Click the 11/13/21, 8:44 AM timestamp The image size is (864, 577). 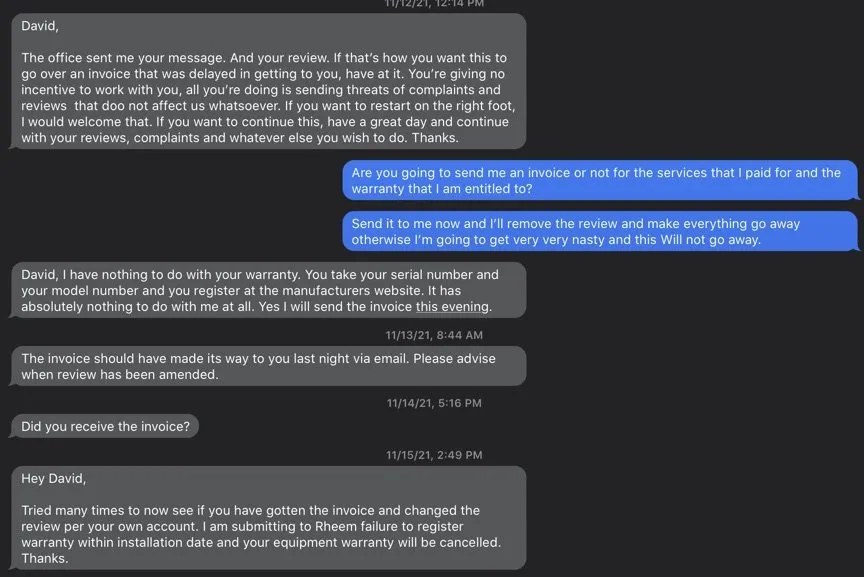434,335
